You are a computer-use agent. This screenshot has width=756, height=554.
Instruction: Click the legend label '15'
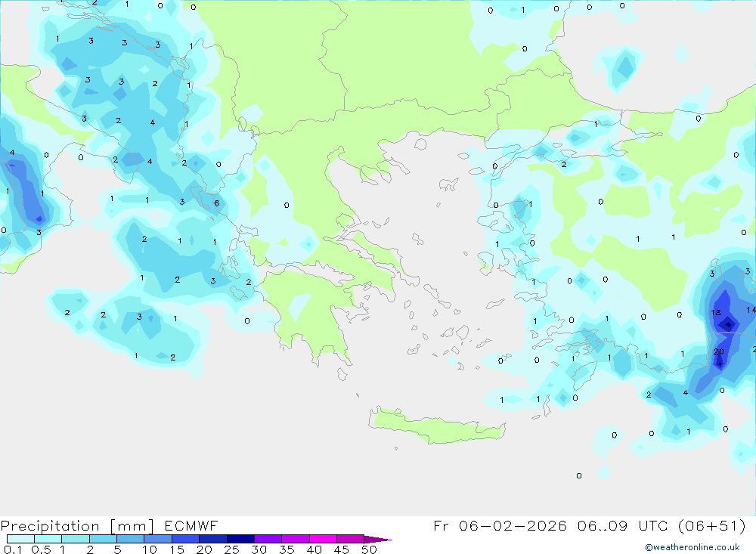(x=177, y=549)
